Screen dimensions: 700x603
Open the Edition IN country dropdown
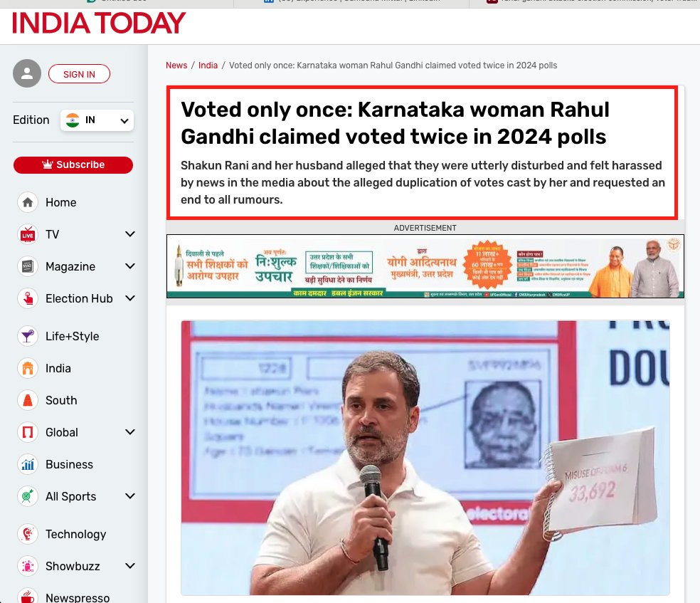point(97,120)
